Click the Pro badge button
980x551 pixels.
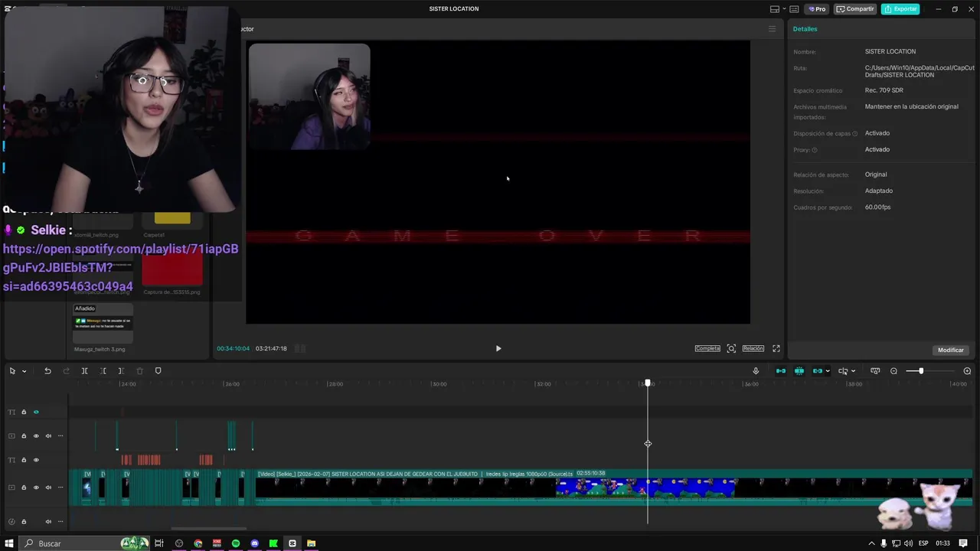point(816,9)
